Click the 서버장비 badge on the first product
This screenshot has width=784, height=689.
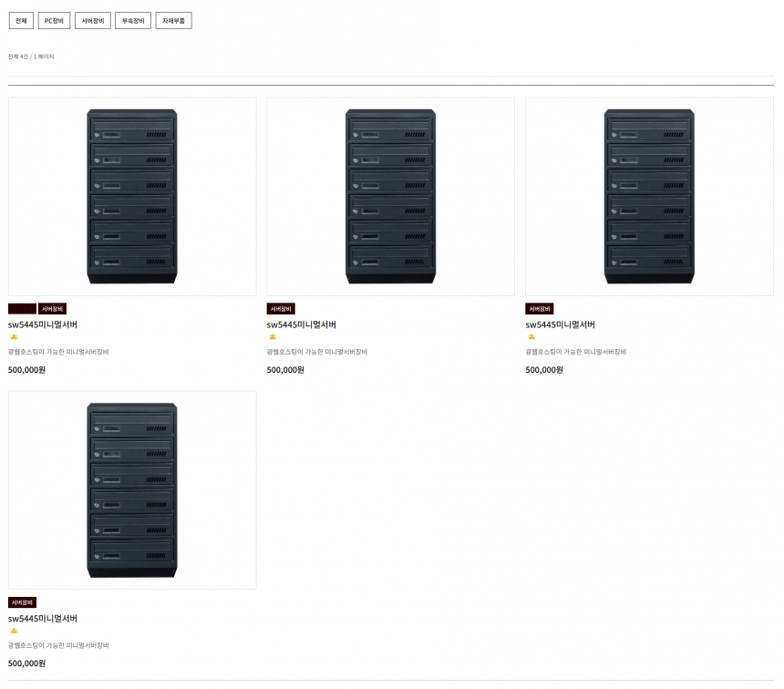pos(53,308)
